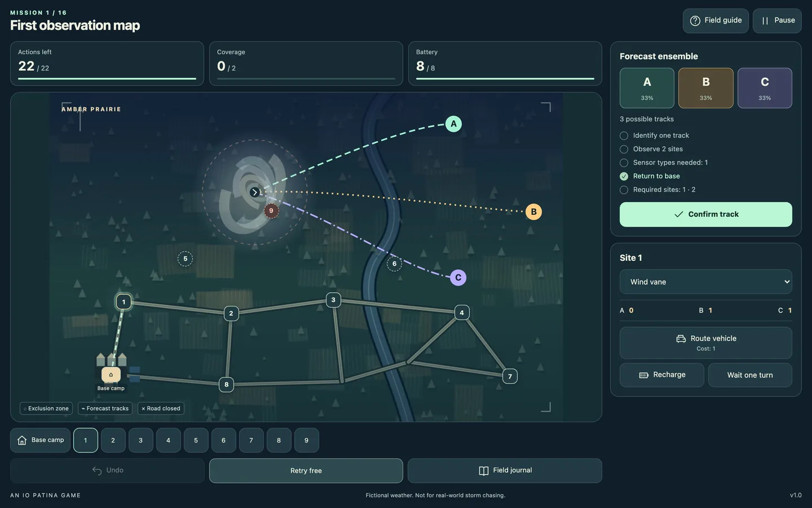The width and height of the screenshot is (812, 508).
Task: Select forecast track A card
Action: click(x=647, y=88)
